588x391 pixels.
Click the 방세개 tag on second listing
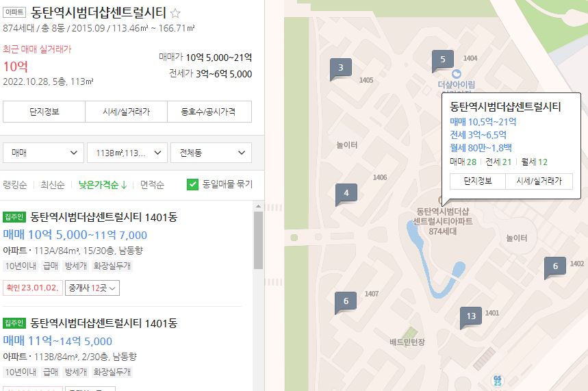(x=76, y=373)
